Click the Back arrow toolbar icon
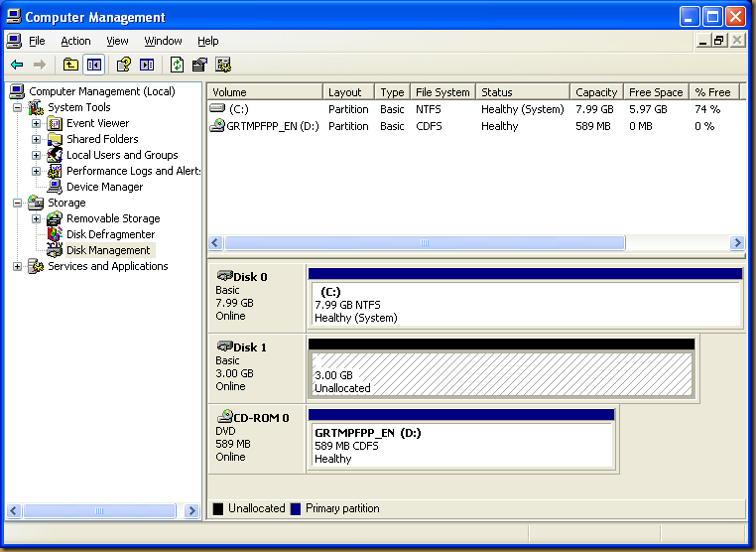This screenshot has height=552, width=756. 17,65
